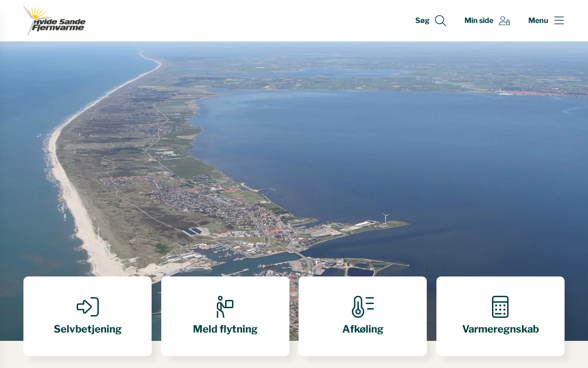View the Varmeregnskab text link

point(500,329)
